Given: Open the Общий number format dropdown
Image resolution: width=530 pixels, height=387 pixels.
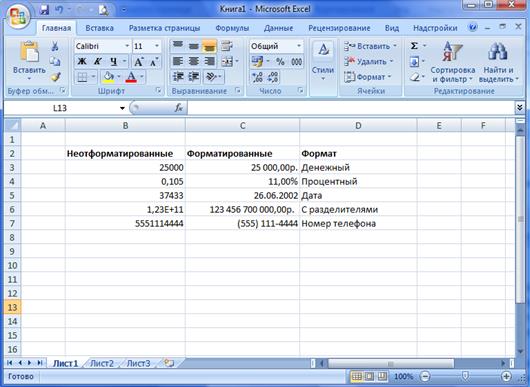Looking at the screenshot, I should click(x=299, y=46).
